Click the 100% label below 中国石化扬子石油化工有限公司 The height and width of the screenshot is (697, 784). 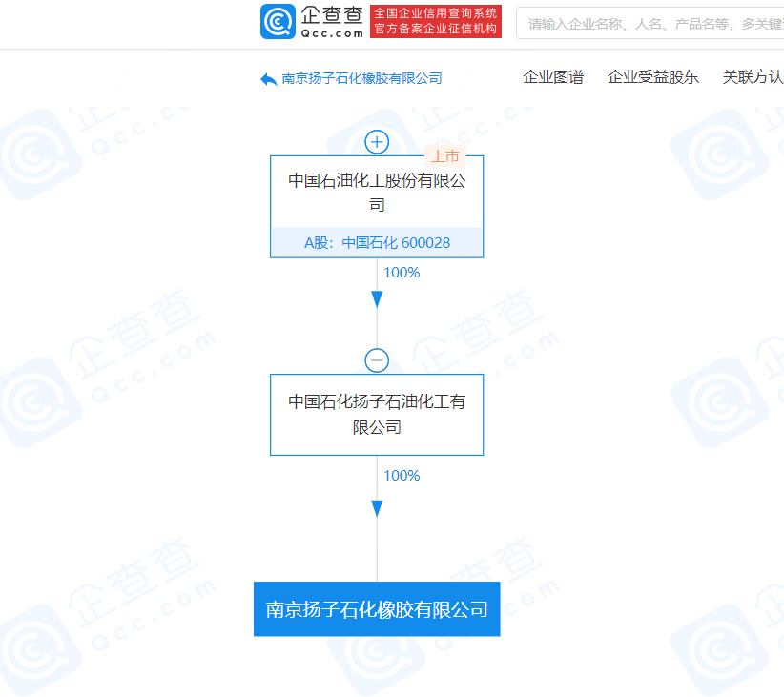coord(402,476)
